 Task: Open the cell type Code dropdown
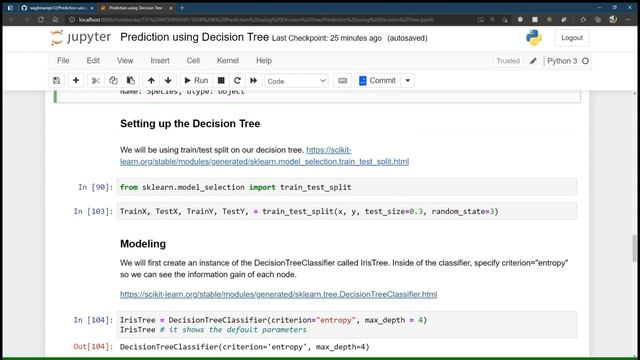[x=296, y=81]
